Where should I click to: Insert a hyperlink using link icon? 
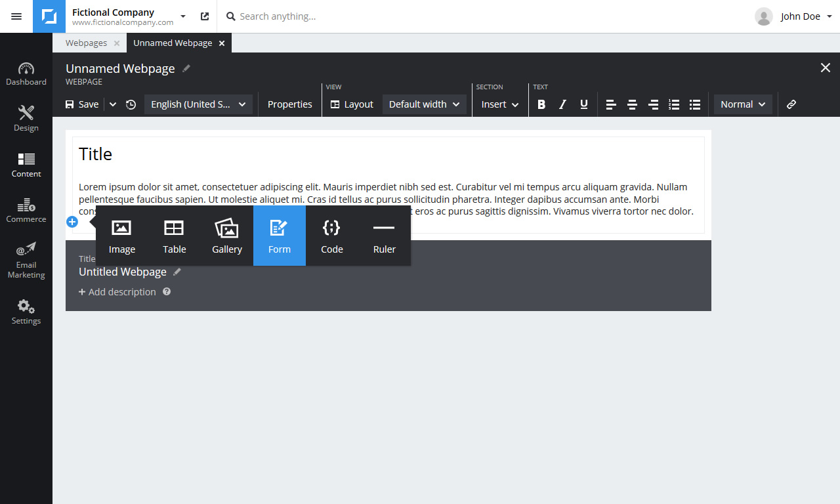[791, 104]
